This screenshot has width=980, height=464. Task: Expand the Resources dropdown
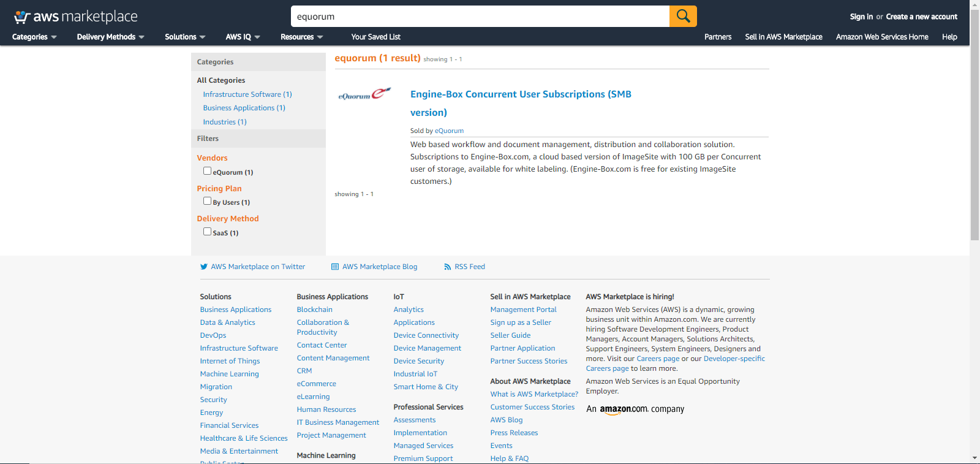point(301,37)
